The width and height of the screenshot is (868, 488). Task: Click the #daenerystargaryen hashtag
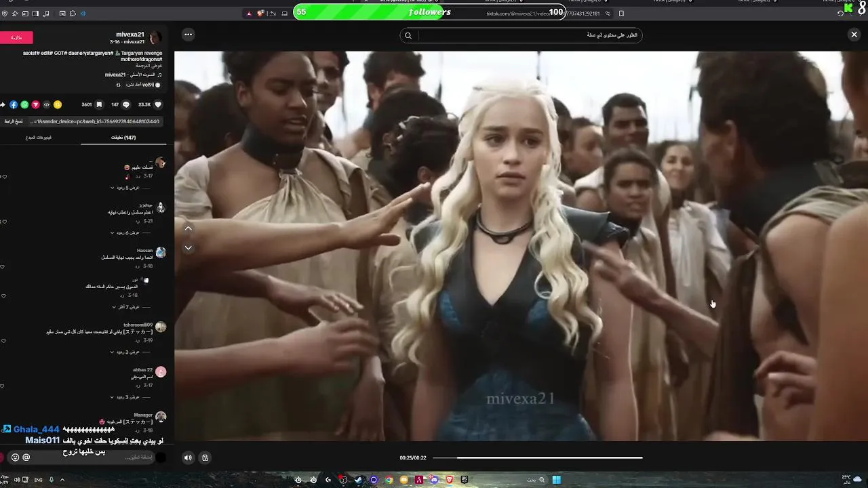pyautogui.click(x=92, y=53)
